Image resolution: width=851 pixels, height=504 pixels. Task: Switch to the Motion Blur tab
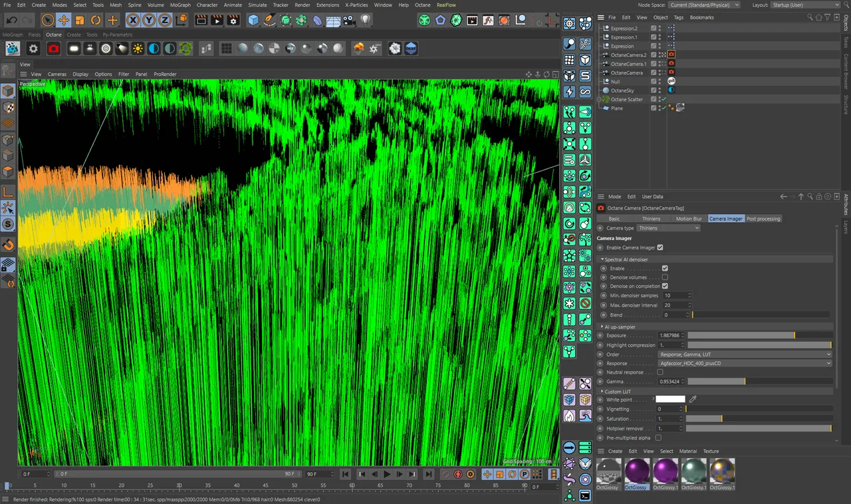click(x=689, y=219)
